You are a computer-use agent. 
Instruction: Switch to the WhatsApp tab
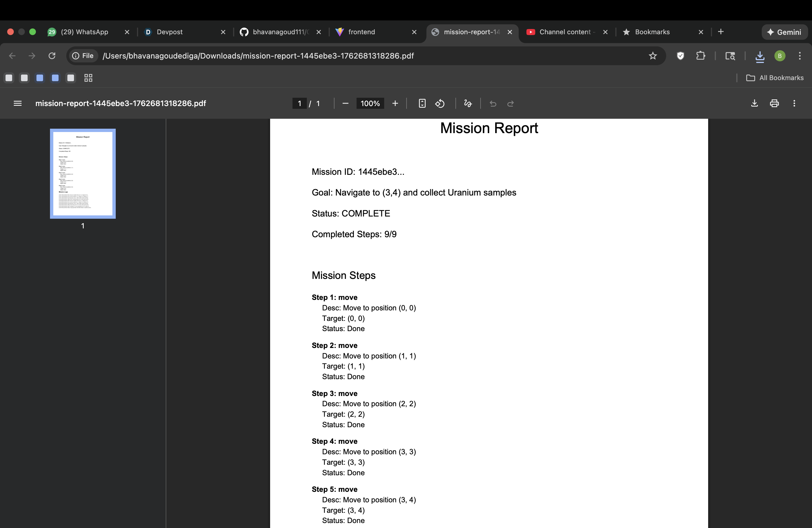(84, 32)
